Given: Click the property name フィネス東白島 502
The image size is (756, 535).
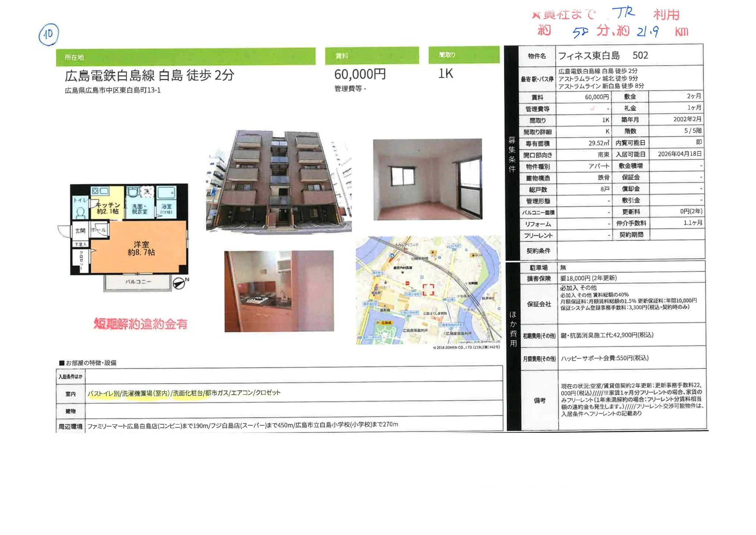Looking at the screenshot, I should coord(603,56).
